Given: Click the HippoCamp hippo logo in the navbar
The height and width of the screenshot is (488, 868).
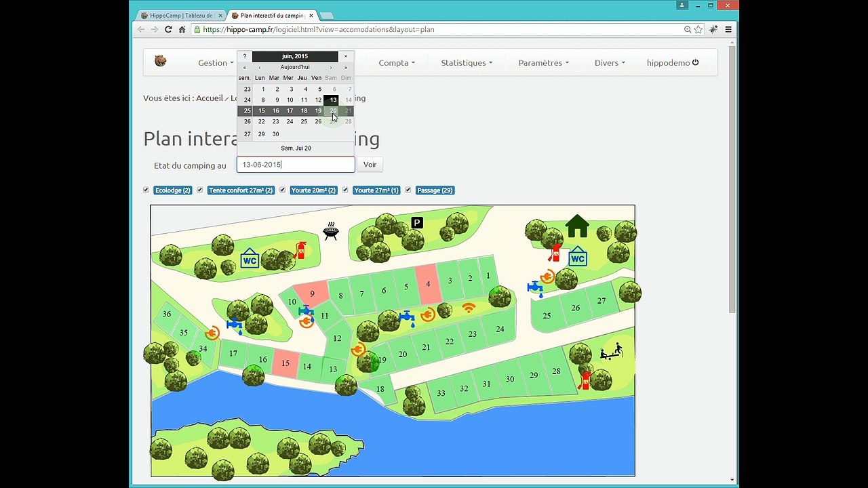Looking at the screenshot, I should click(160, 61).
